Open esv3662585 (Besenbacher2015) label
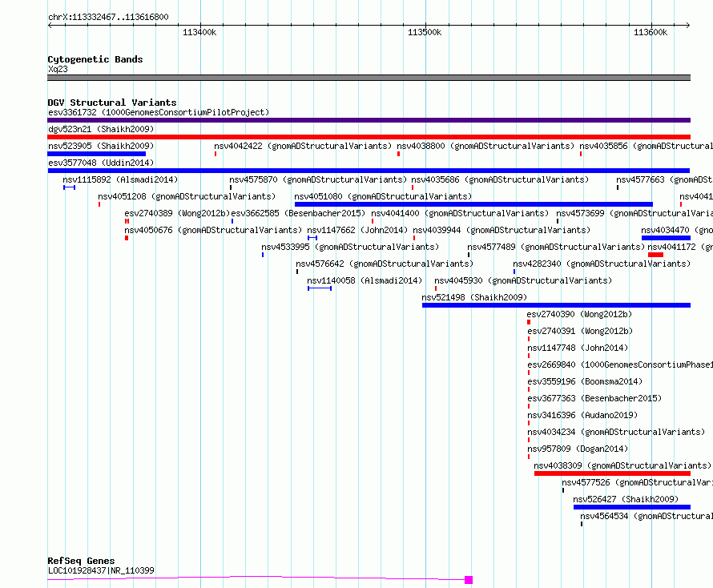 298,213
